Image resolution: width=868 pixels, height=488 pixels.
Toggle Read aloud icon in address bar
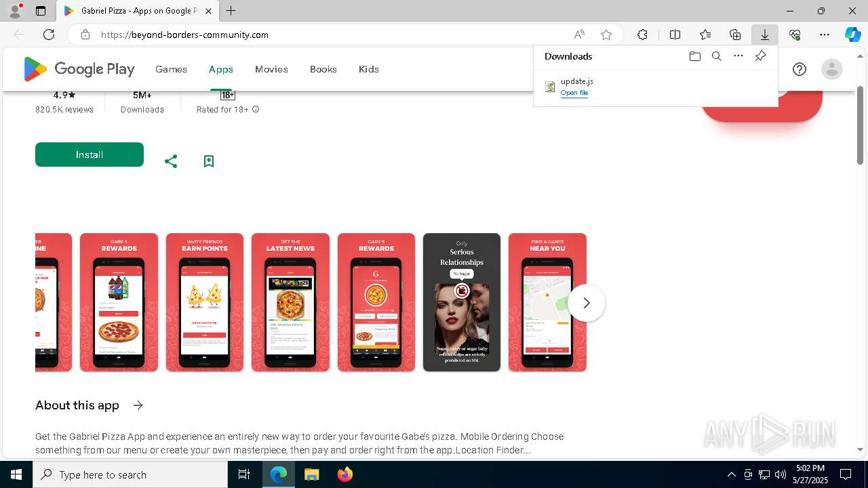(x=579, y=35)
